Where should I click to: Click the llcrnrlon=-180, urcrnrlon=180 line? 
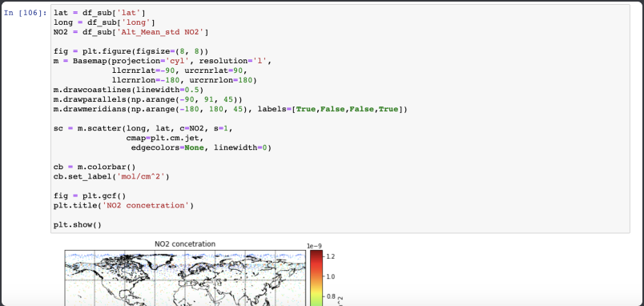coord(184,80)
